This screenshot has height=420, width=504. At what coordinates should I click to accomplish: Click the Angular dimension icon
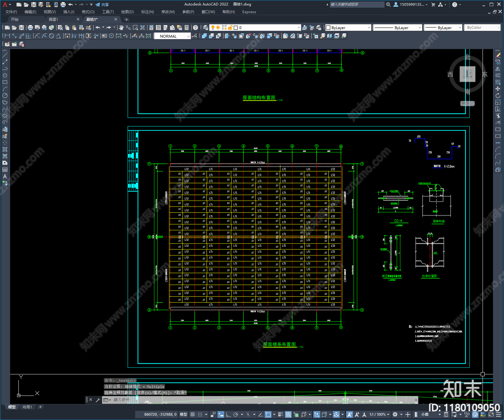coord(58,36)
